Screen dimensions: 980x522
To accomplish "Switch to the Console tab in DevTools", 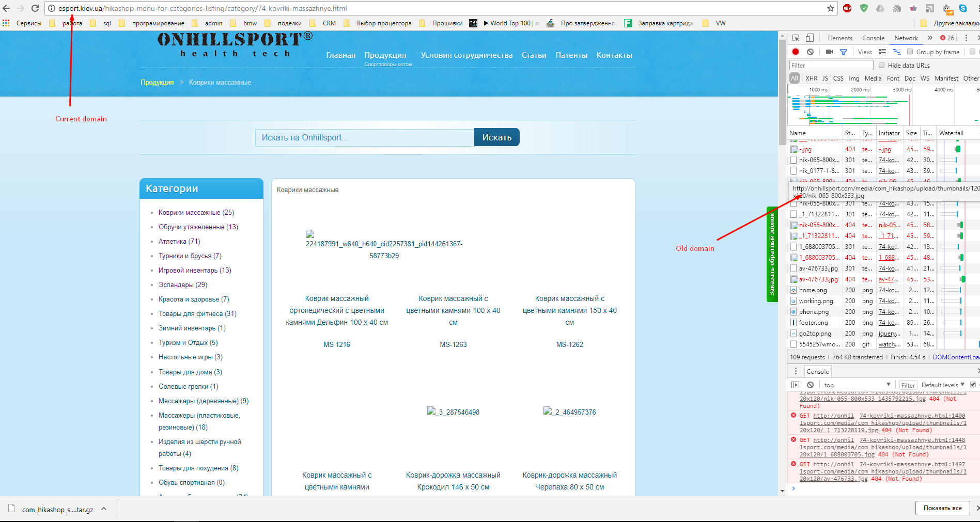I will (873, 38).
